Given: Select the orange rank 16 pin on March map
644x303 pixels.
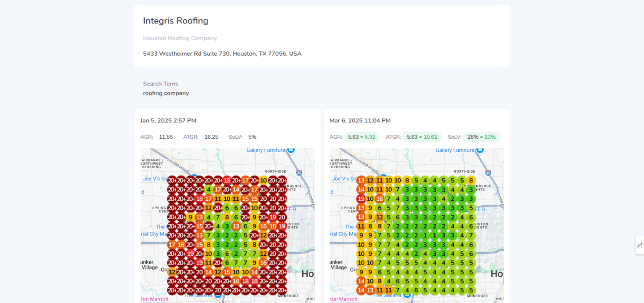Looking at the screenshot, I should (379, 199).
